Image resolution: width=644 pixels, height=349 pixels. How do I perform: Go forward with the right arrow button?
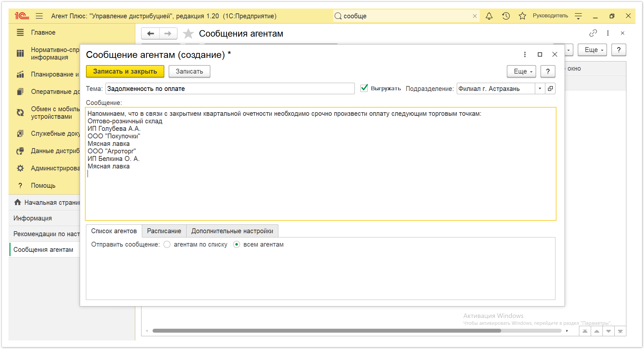click(x=168, y=33)
